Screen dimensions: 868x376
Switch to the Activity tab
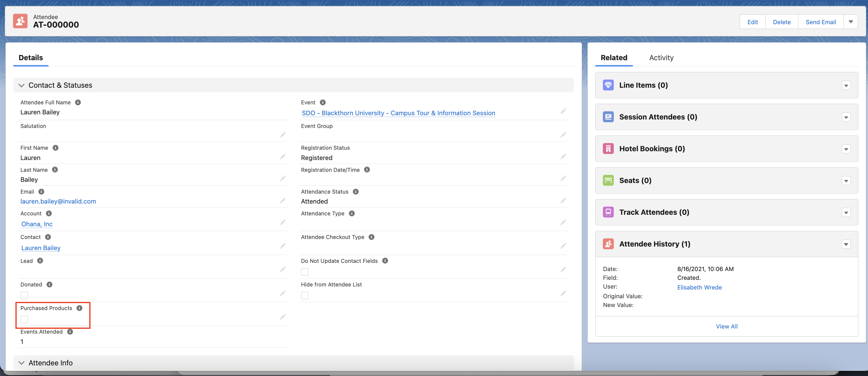pyautogui.click(x=661, y=57)
